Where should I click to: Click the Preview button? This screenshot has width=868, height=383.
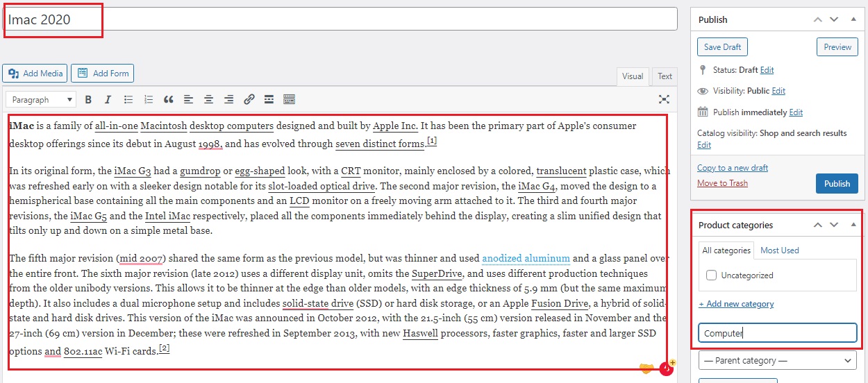(837, 46)
